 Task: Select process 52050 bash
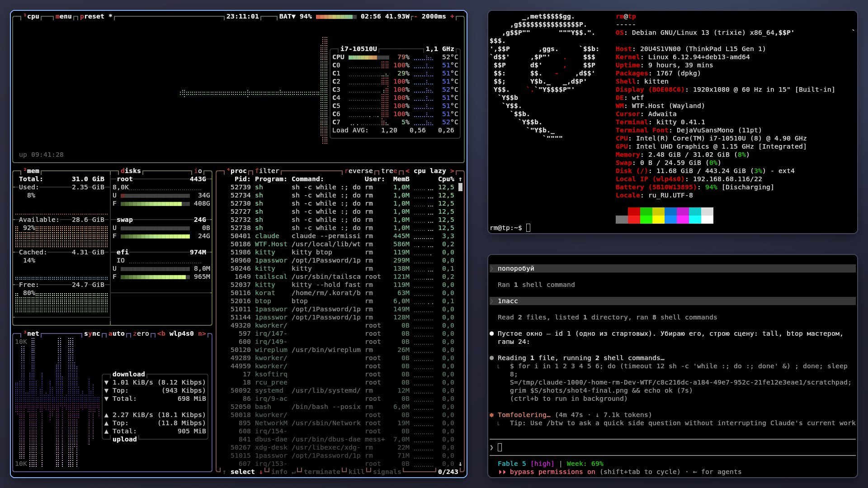coord(342,407)
